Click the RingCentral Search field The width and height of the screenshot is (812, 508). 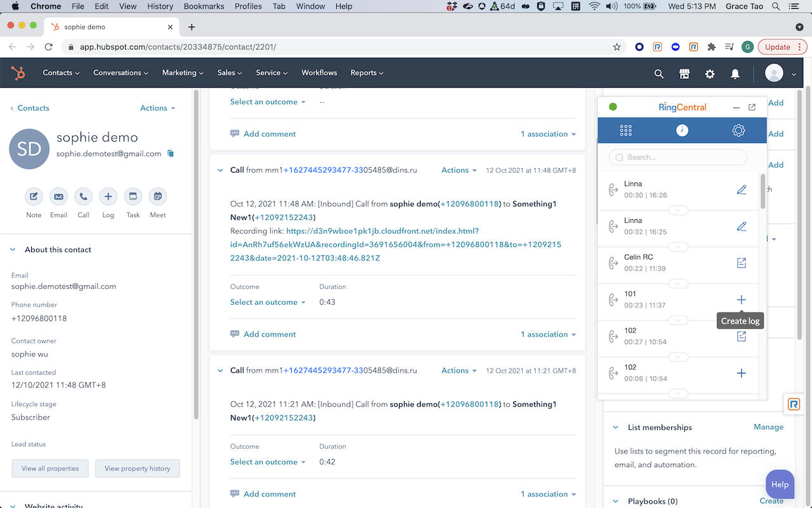677,157
